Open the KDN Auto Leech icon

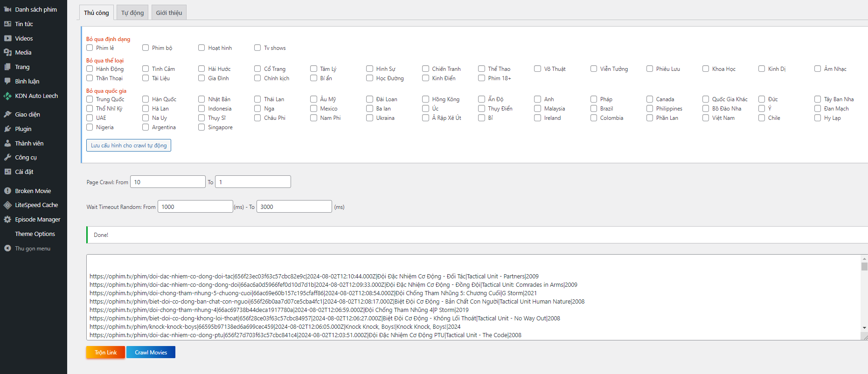tap(7, 96)
